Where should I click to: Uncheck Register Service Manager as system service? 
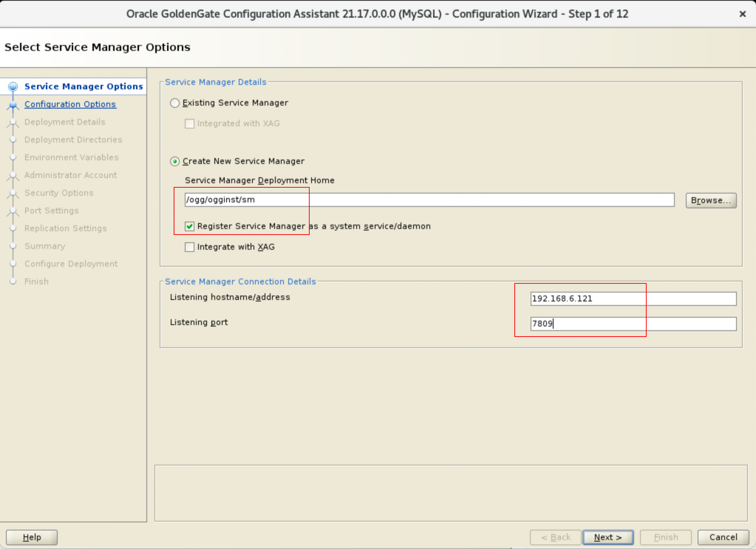point(190,226)
